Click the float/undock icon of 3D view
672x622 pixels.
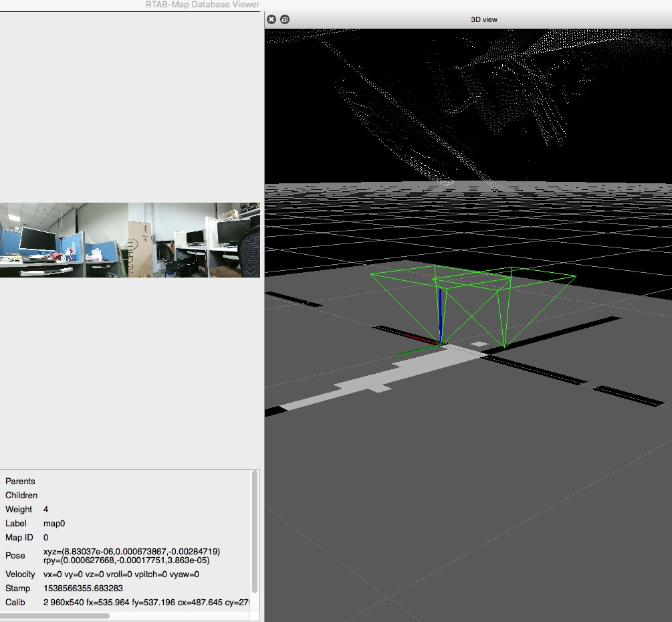click(x=285, y=19)
